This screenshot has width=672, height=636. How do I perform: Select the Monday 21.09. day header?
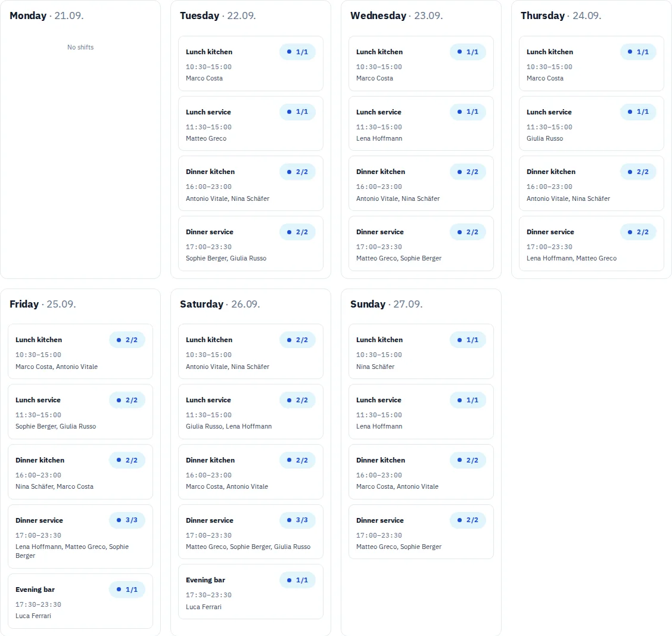(x=46, y=16)
